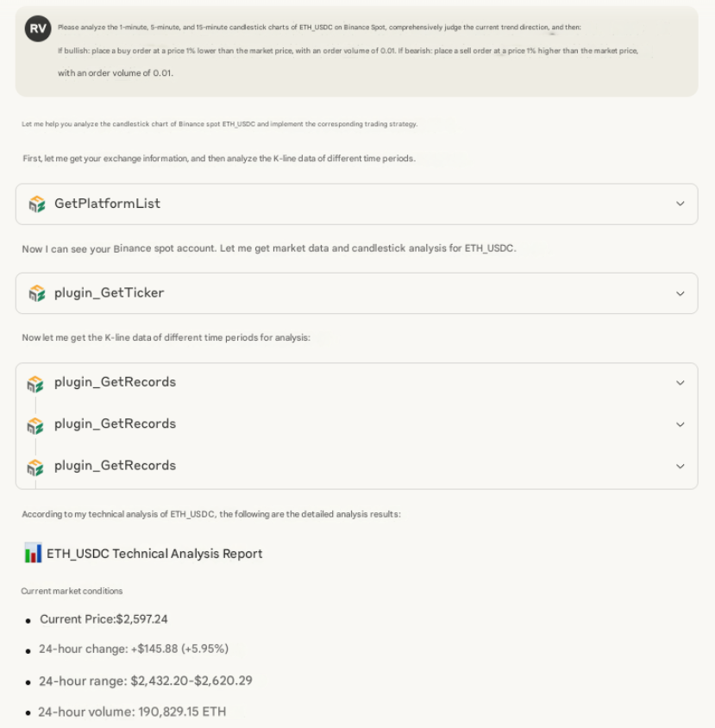The height and width of the screenshot is (728, 715).
Task: Toggle the third plugin_GetRecords chevron
Action: pos(680,466)
